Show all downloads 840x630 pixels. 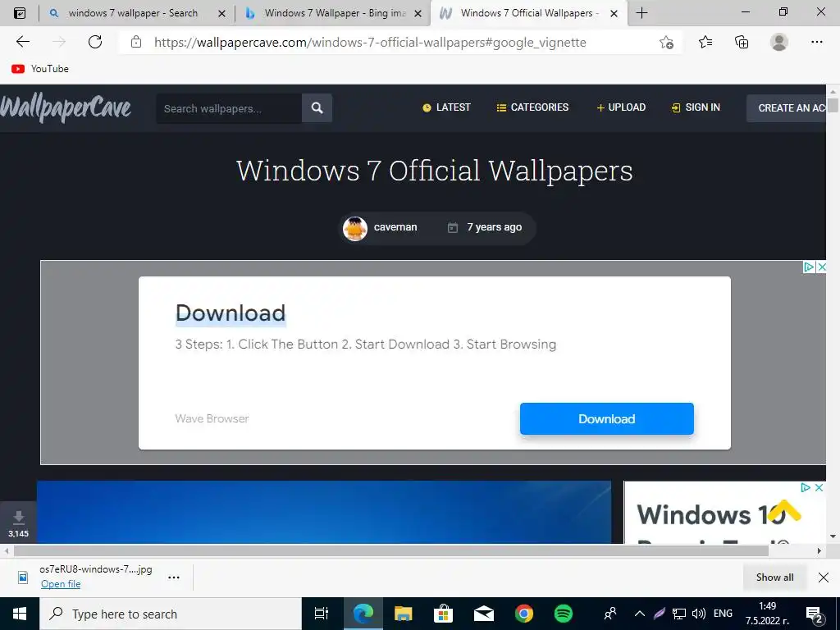(x=774, y=577)
